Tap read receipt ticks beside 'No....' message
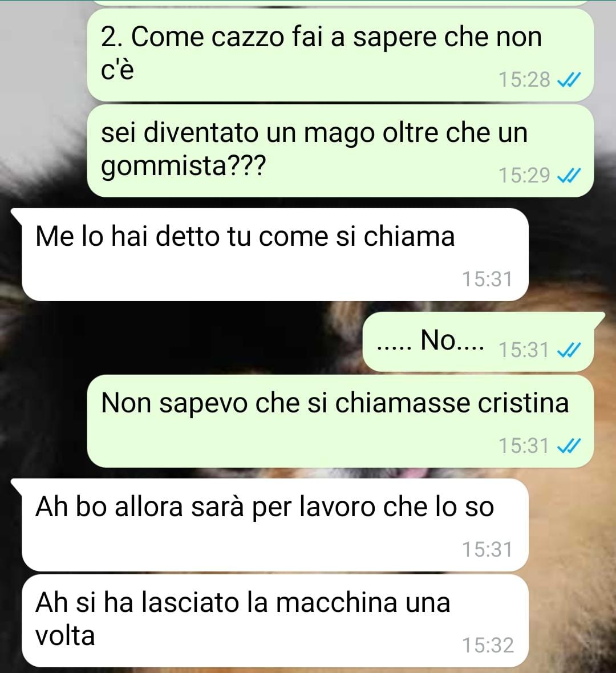 [x=569, y=350]
